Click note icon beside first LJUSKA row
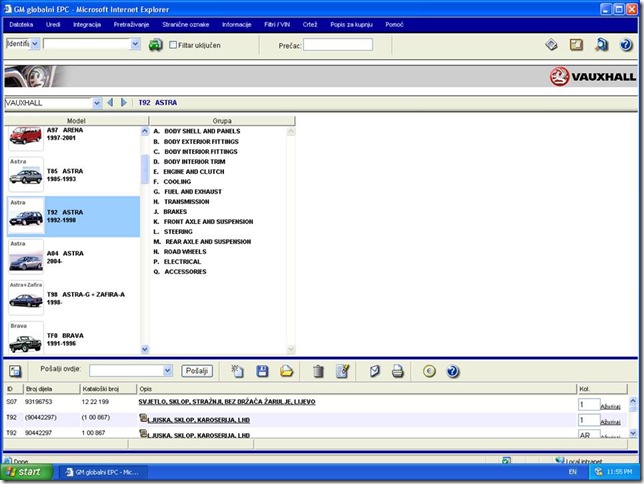 click(x=143, y=418)
